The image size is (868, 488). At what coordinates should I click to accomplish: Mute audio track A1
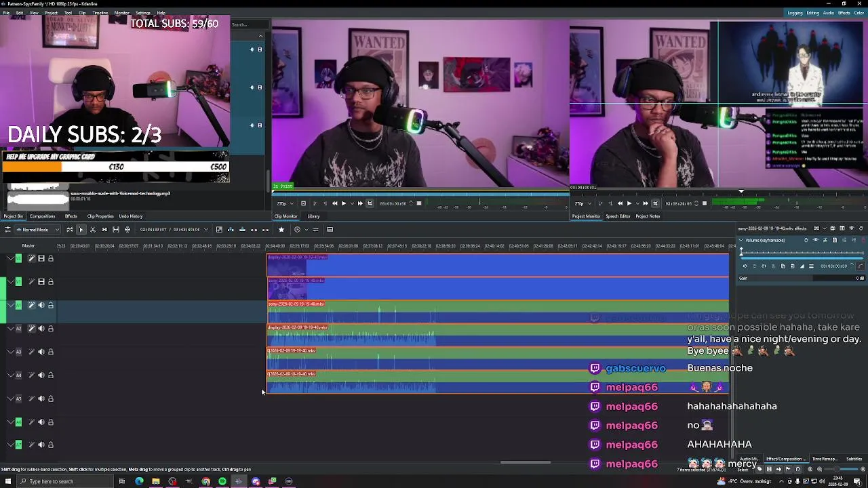click(41, 305)
